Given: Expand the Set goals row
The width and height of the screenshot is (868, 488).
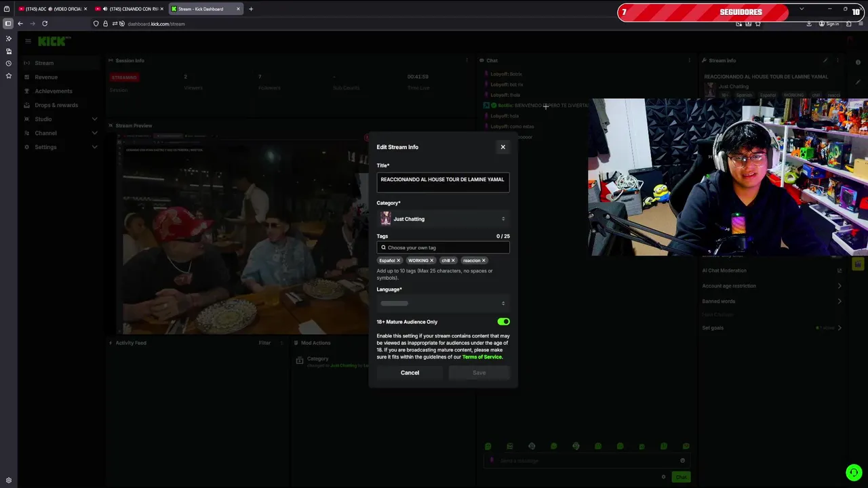Looking at the screenshot, I should point(772,328).
